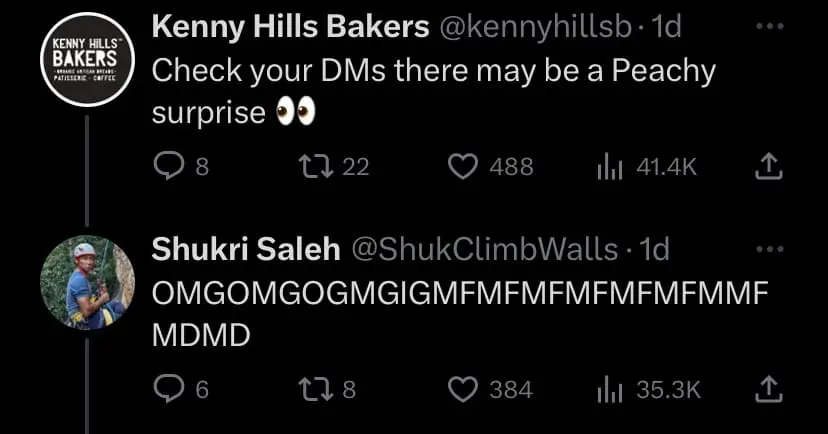This screenshot has width=828, height=434.
Task: Click the @kennyhillsb handle
Action: click(535, 28)
